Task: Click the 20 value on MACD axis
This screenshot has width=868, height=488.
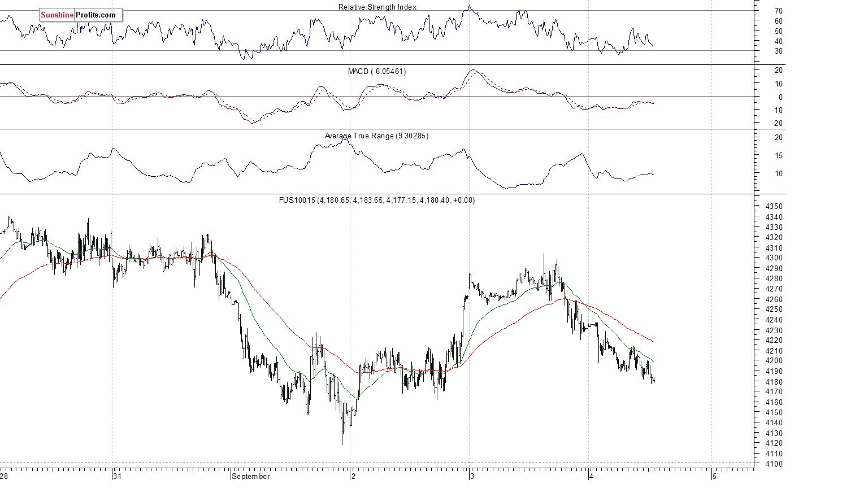Action: click(x=779, y=70)
